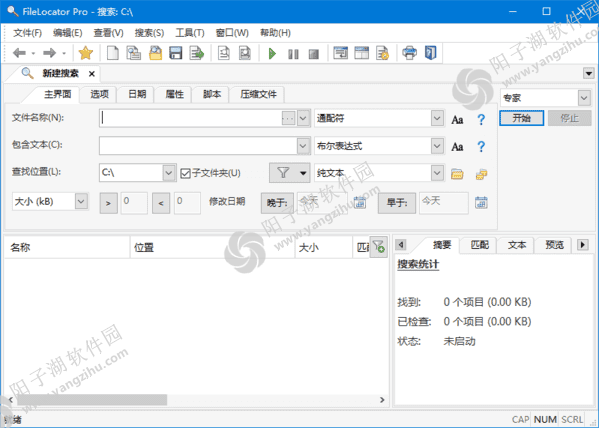Start search with the green play icon

click(x=272, y=54)
